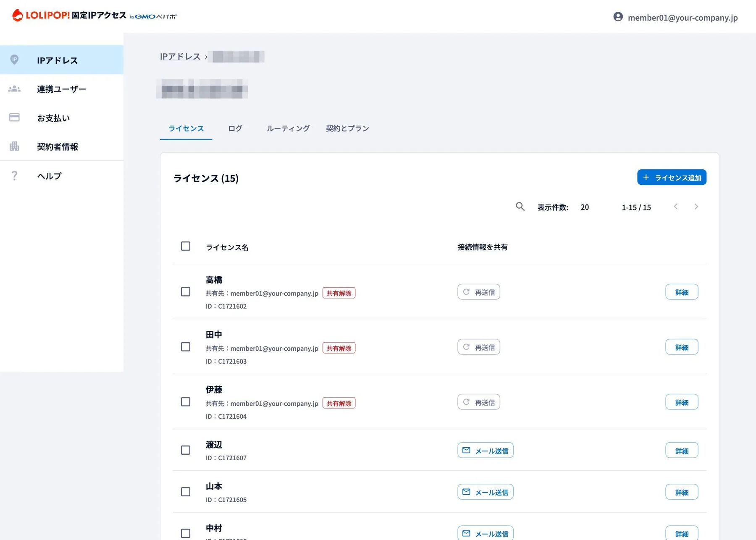This screenshot has width=756, height=540.
Task: Click the ライセンス追加 button
Action: [672, 177]
